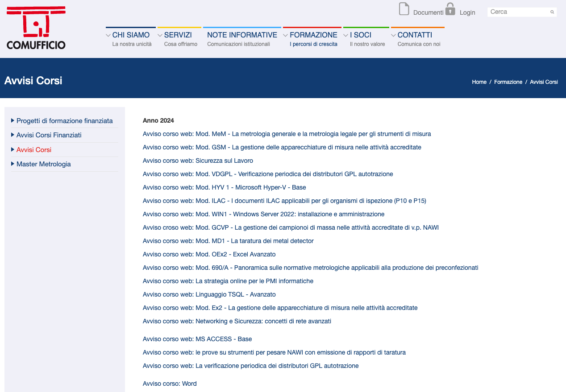This screenshot has height=392, width=566.
Task: Open the SERVIZI menu
Action: (178, 35)
